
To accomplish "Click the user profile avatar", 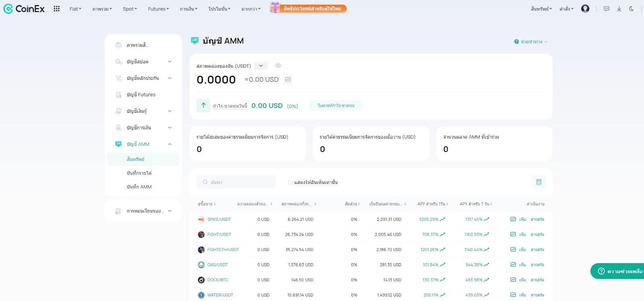I will 585,9.
